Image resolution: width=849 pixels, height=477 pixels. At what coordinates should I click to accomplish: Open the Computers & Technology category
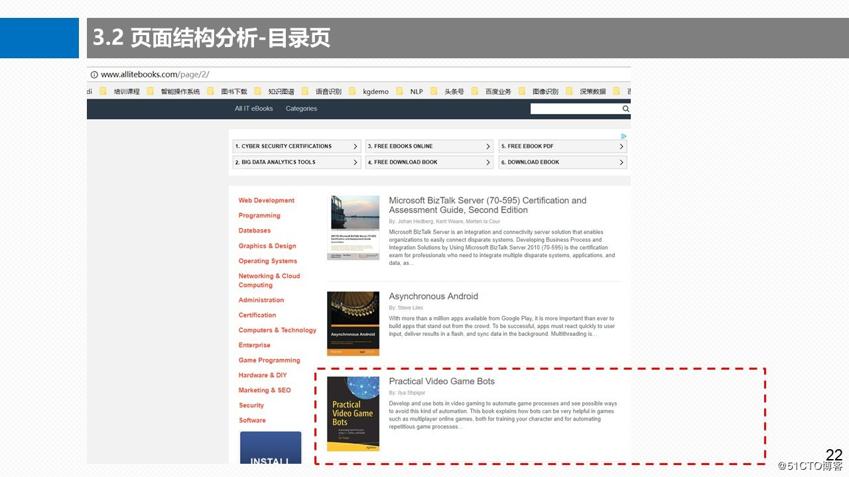277,330
